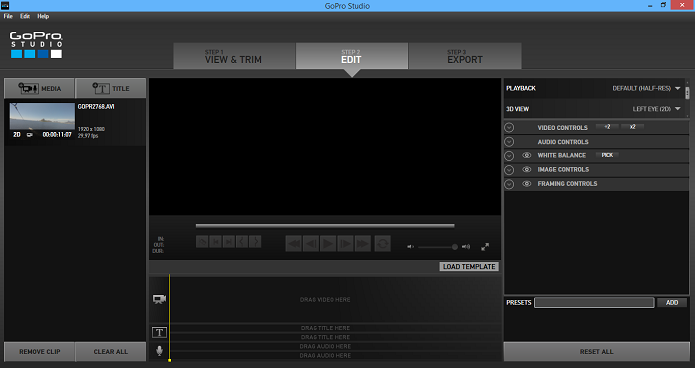This screenshot has height=368, width=695.
Task: Click the max volume speaker icon
Action: (x=466, y=247)
